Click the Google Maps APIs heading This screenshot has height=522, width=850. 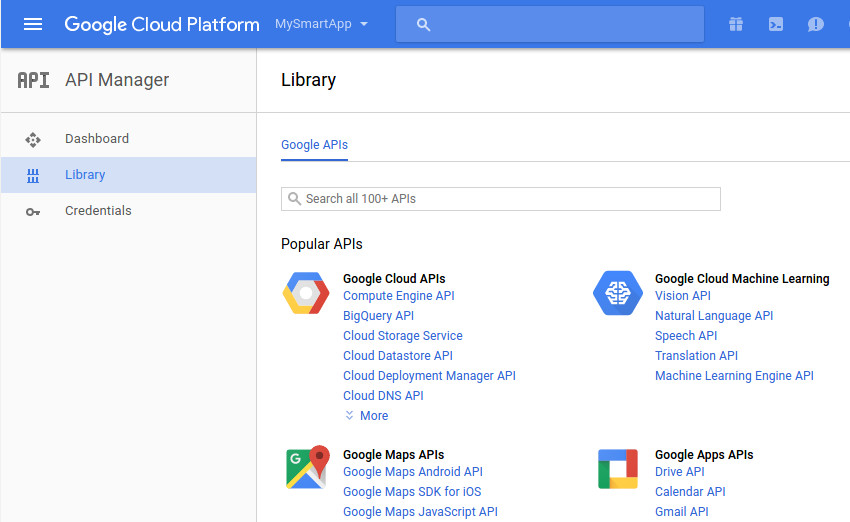394,455
